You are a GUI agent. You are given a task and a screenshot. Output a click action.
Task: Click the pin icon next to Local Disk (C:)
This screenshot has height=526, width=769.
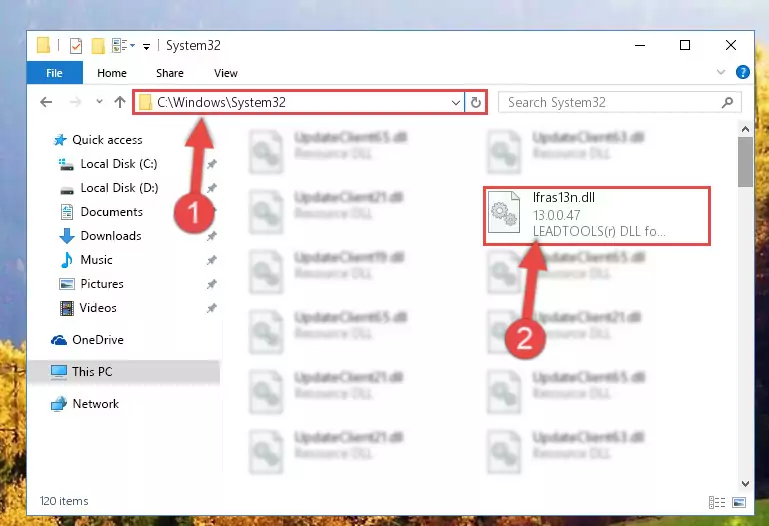(x=211, y=164)
